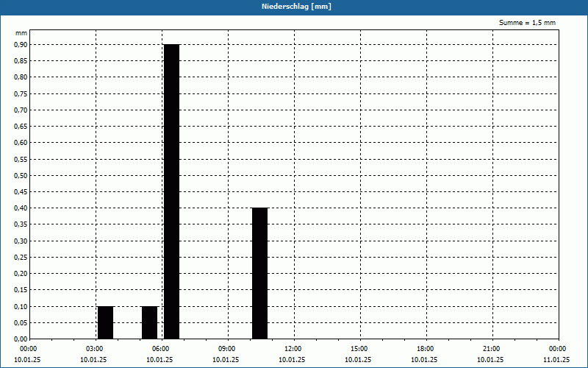Select the Summe = 1,5 mm label
588x368 pixels.
pos(527,23)
